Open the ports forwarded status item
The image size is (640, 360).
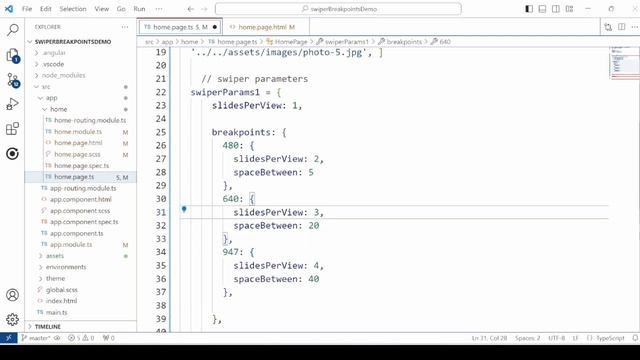109,338
